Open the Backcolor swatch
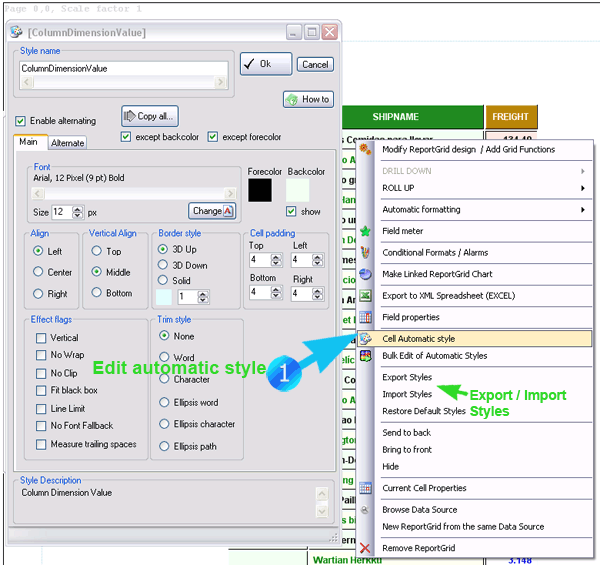 (297, 190)
